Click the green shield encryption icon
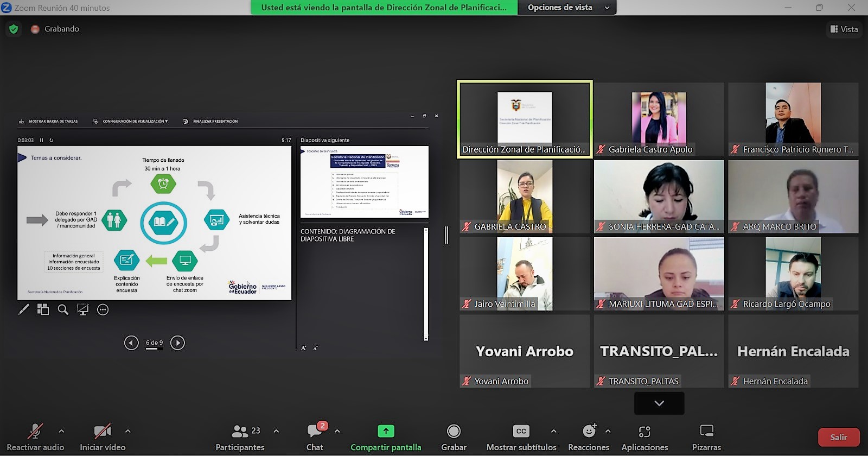Screen dimensions: 868x456 [x=14, y=29]
